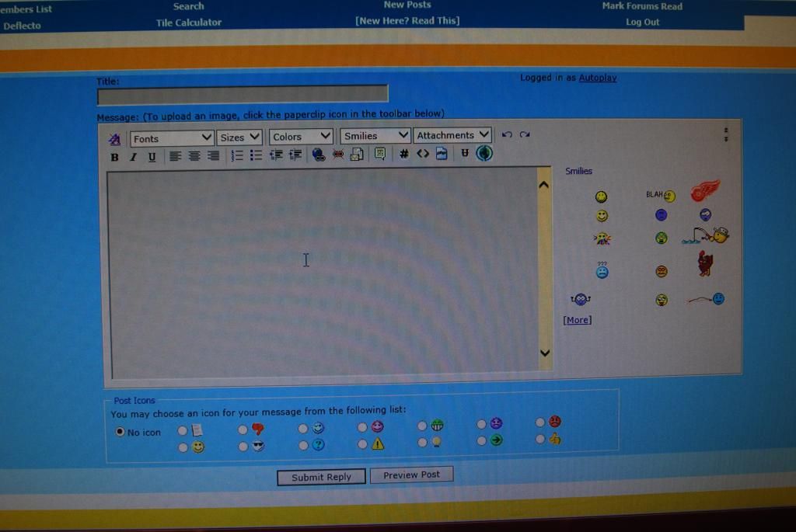The height and width of the screenshot is (532, 796).
Task: Select the "No icon" radio button
Action: [x=120, y=432]
